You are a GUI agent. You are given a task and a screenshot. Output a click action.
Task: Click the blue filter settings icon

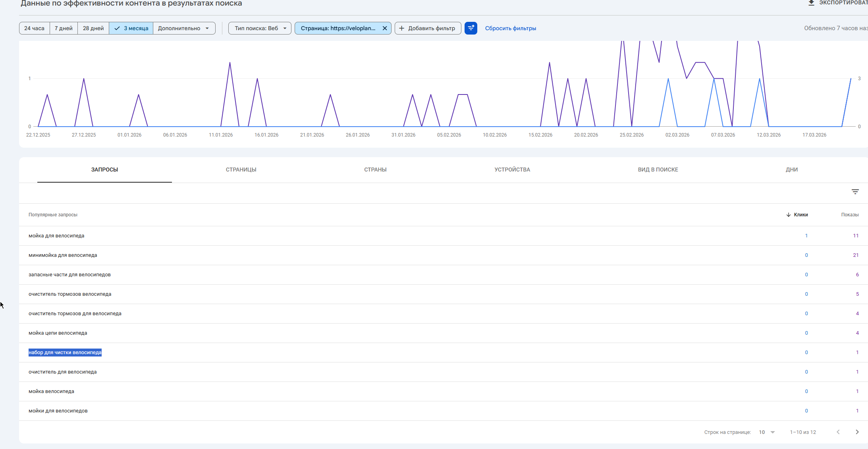[471, 28]
